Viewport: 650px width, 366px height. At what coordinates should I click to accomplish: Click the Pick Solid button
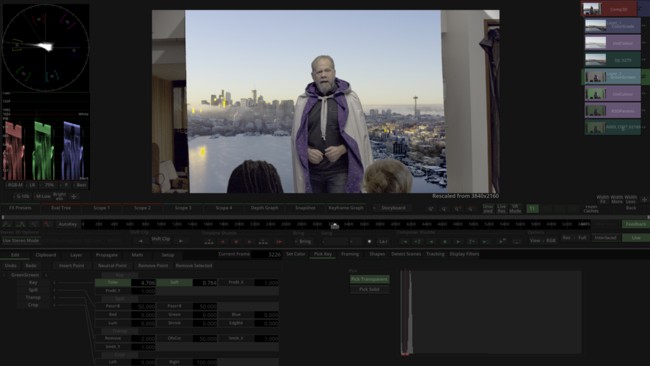click(x=369, y=289)
